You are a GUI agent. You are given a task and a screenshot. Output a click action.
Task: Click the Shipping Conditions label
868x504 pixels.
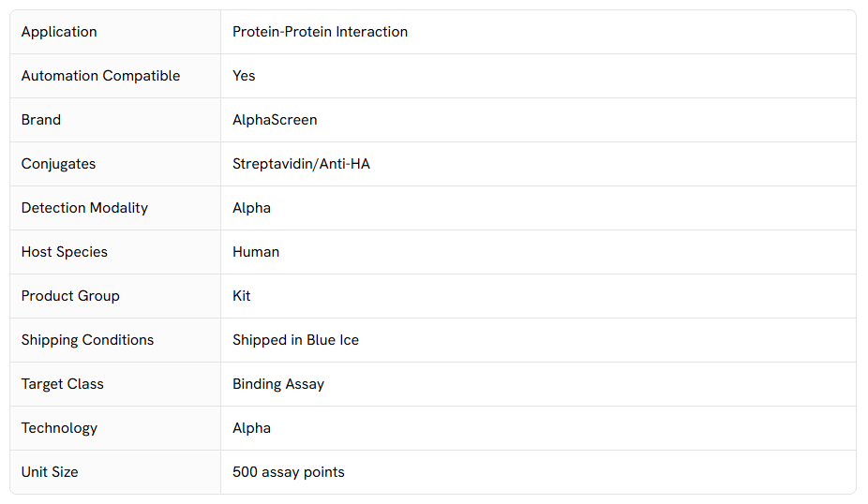coord(87,340)
